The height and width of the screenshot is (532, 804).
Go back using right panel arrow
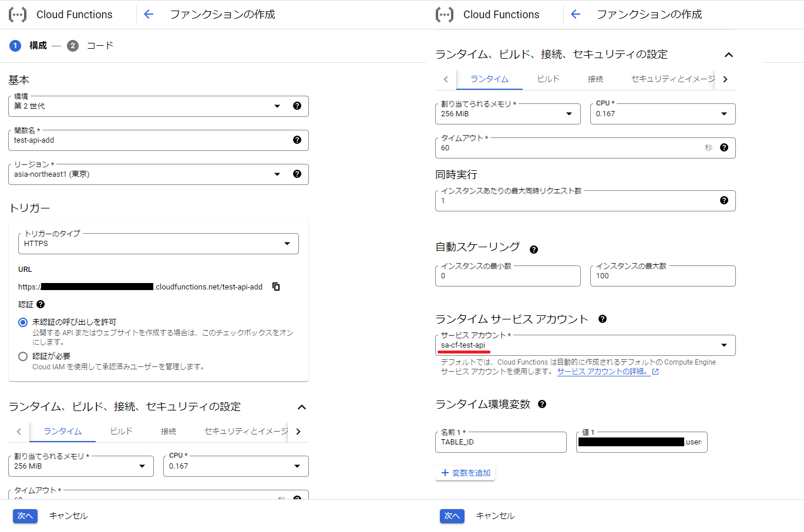576,14
